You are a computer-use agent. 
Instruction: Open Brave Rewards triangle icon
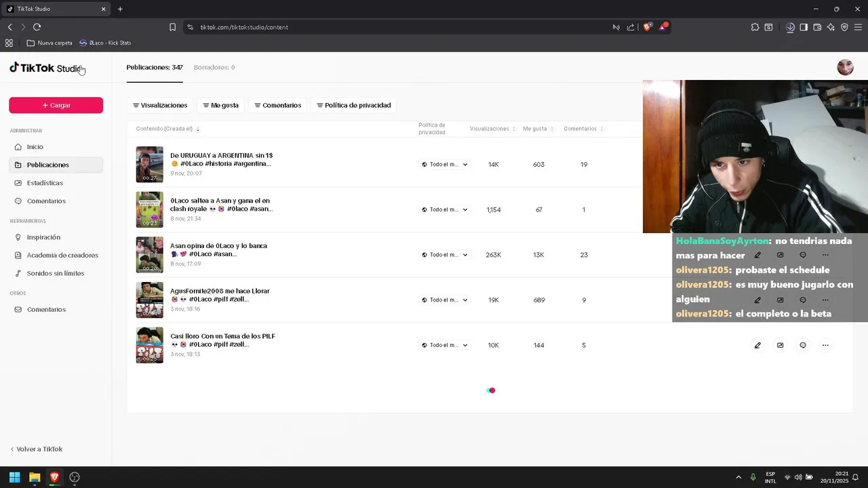[x=663, y=27]
